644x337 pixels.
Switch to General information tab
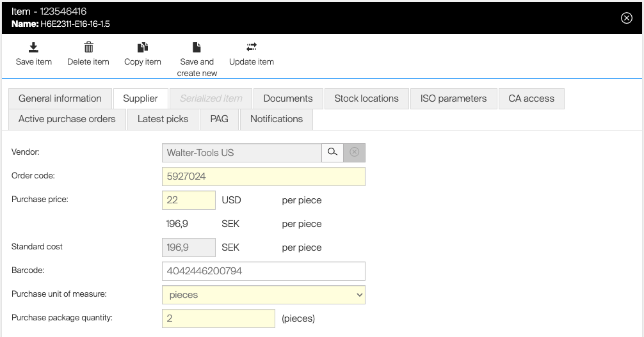coord(60,98)
